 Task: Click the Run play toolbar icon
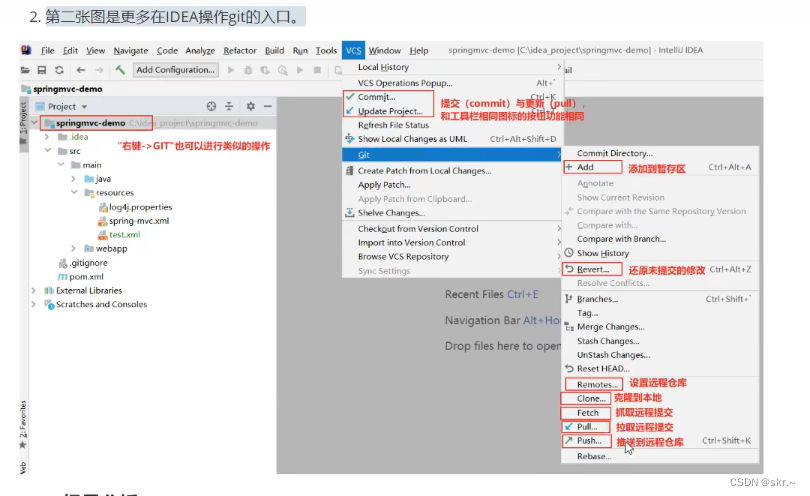(x=231, y=70)
